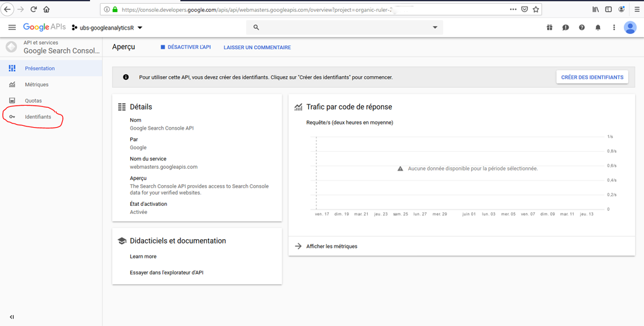The height and width of the screenshot is (326, 644).
Task: Open the Firefox hamburger menu
Action: coord(637,9)
